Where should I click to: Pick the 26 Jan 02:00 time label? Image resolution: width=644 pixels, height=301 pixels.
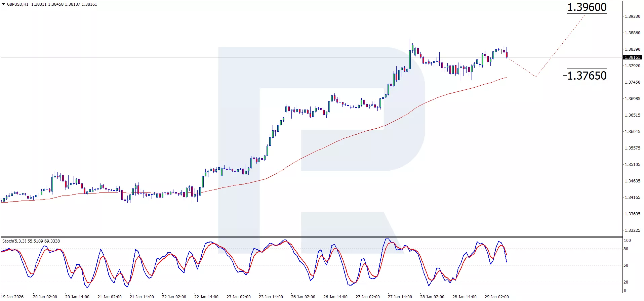pos(303,297)
